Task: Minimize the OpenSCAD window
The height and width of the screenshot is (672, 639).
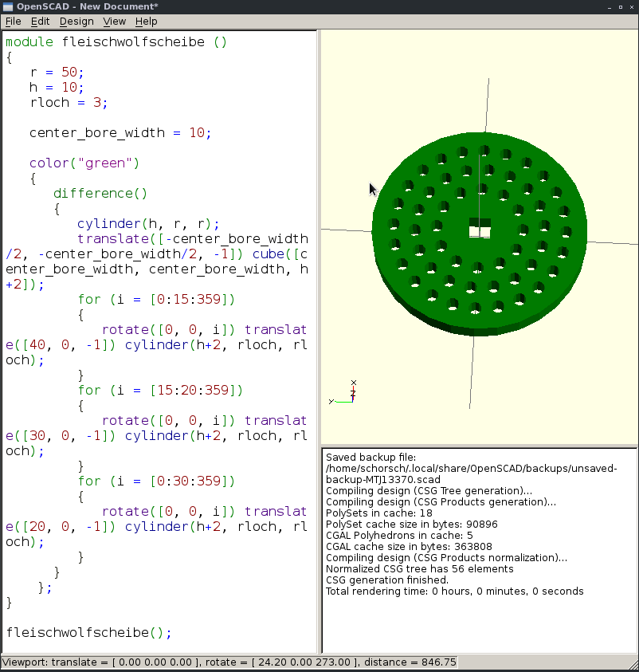Action: pos(603,6)
